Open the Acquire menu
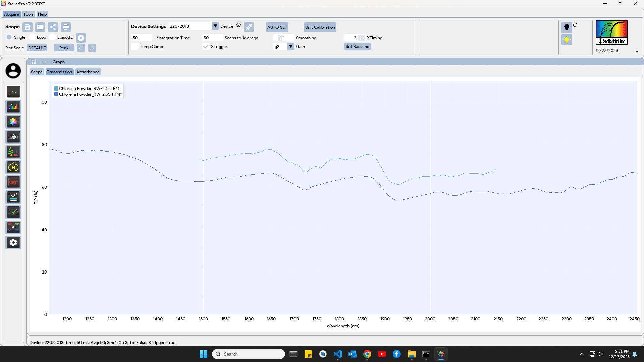 (11, 14)
